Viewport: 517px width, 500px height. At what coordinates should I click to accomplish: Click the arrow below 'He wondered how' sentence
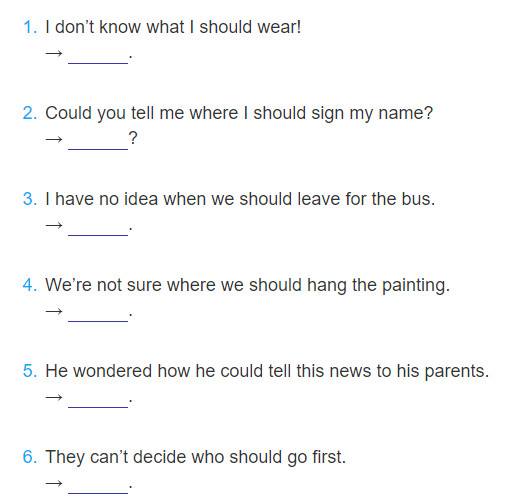[54, 397]
